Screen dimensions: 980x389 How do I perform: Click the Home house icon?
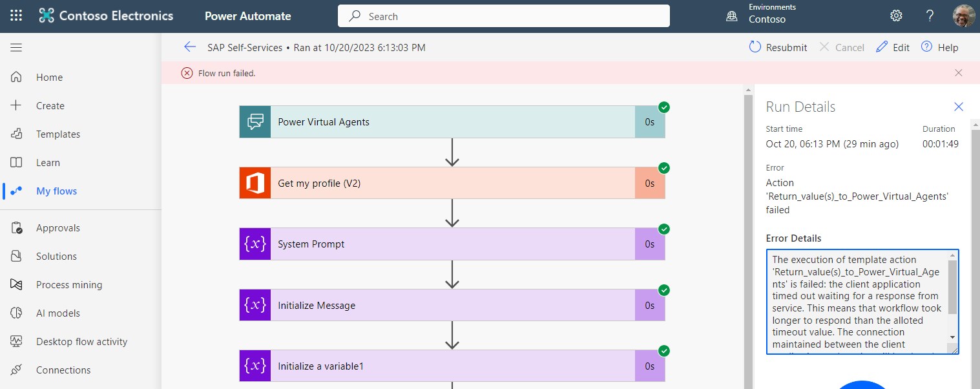pyautogui.click(x=17, y=77)
